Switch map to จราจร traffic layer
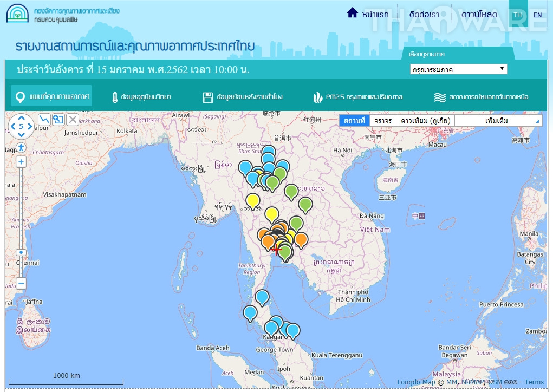This screenshot has height=392, width=553. point(382,121)
